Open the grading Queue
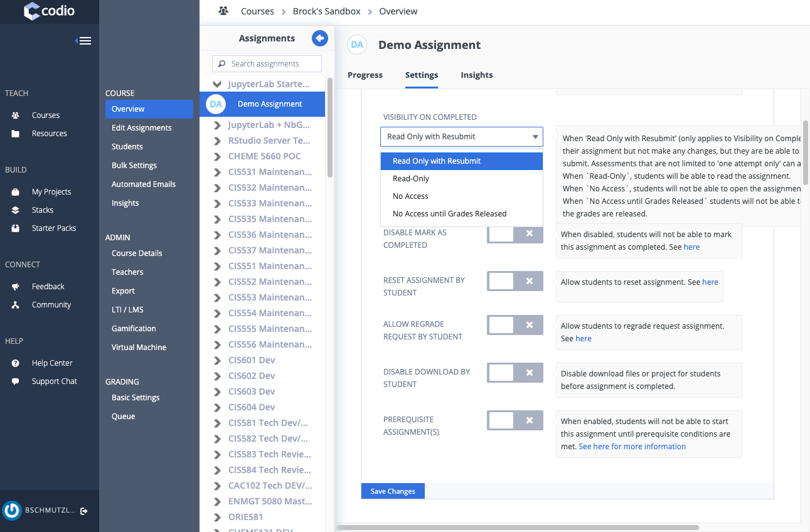This screenshot has height=532, width=810. coord(124,417)
